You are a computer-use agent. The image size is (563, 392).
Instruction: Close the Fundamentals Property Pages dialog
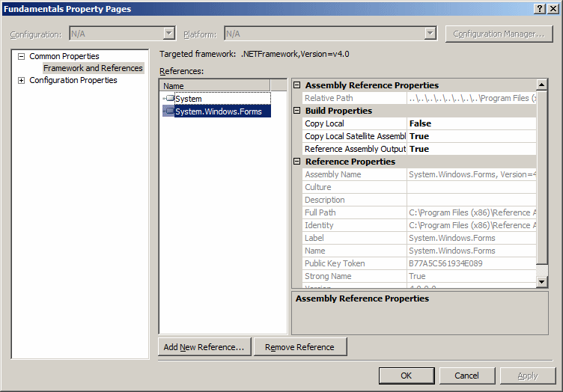(x=553, y=9)
